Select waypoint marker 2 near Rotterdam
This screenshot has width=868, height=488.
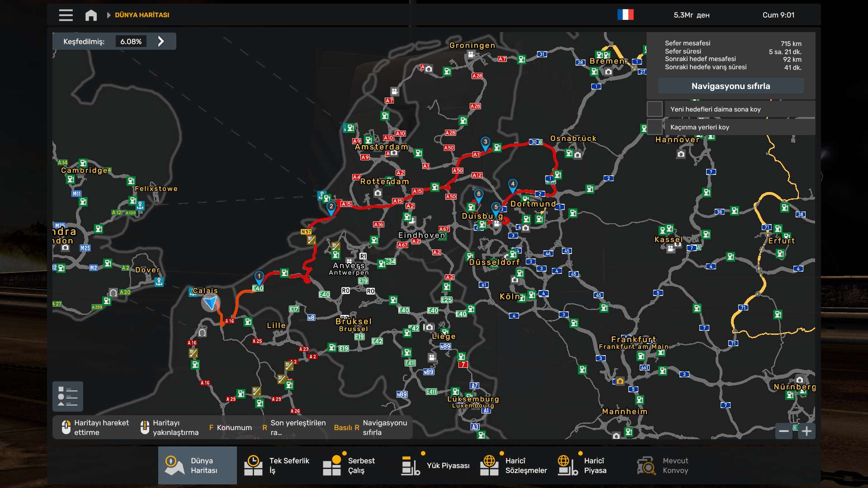coord(331,208)
